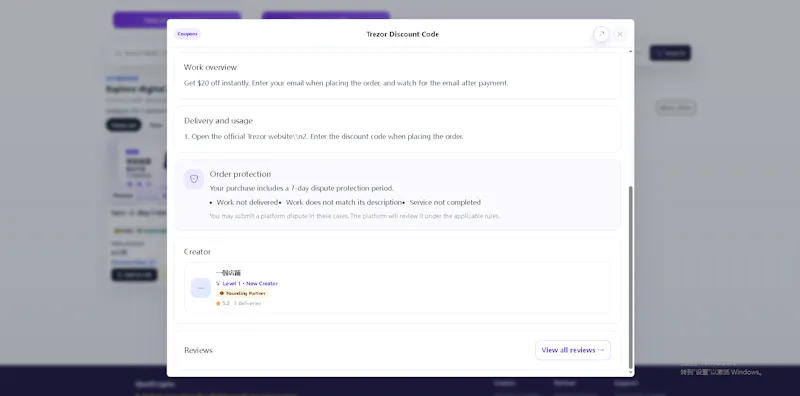Image resolution: width=800 pixels, height=396 pixels.
Task: Click the creator shop name
Action: 228,273
